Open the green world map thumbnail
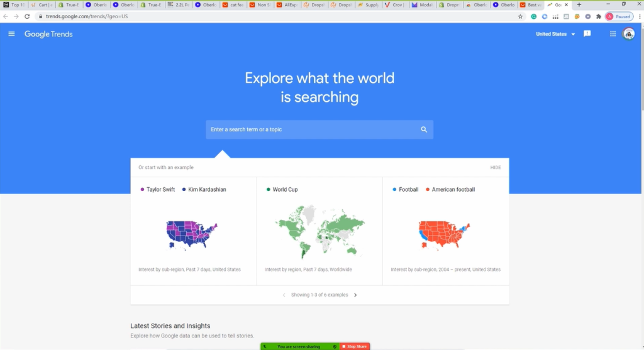The image size is (644, 350). click(319, 232)
